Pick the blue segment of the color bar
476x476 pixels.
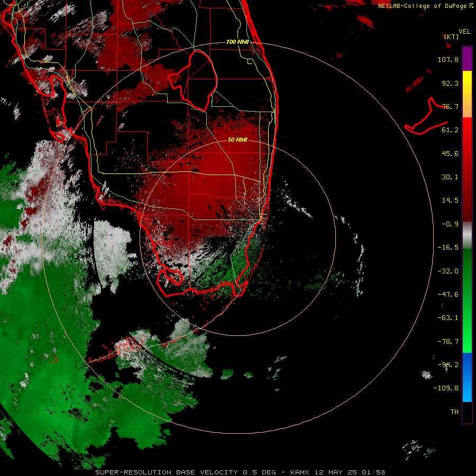tap(467, 377)
